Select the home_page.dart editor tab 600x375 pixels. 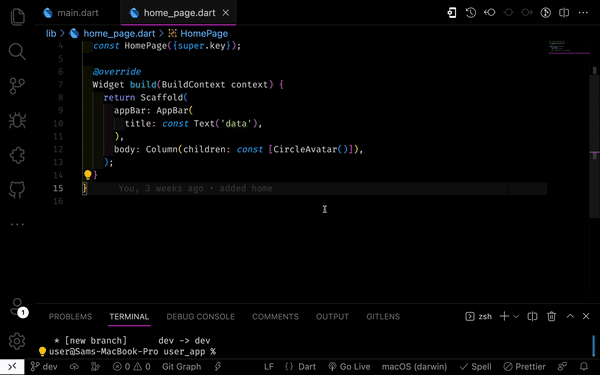[178, 13]
